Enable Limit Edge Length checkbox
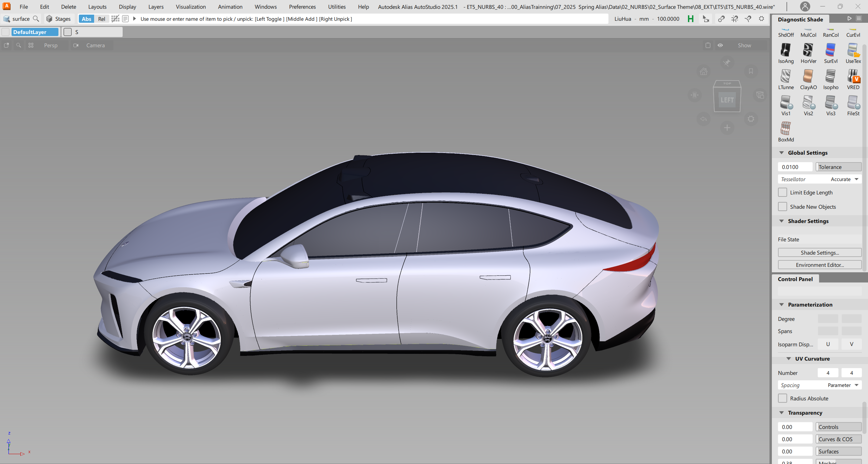This screenshot has height=464, width=868. (782, 192)
